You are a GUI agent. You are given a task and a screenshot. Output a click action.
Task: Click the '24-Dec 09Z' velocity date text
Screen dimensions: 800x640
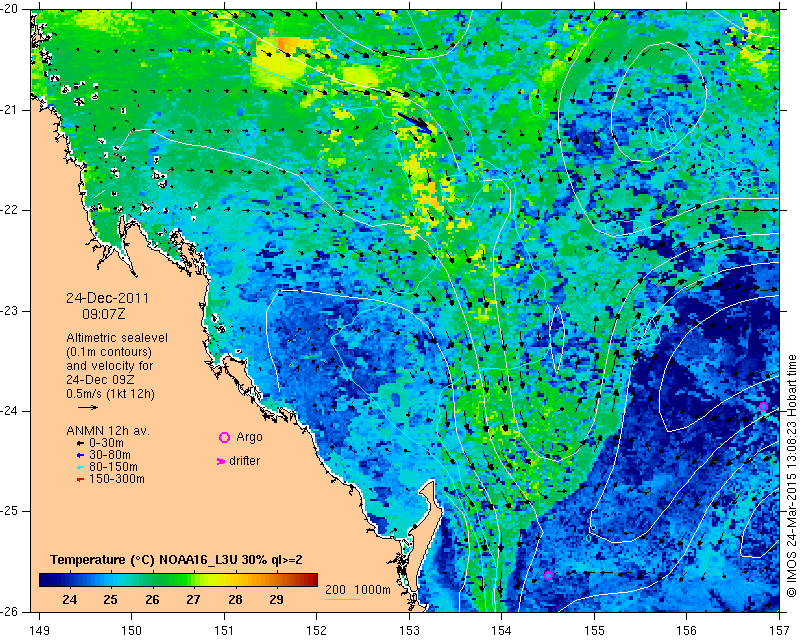(100, 380)
